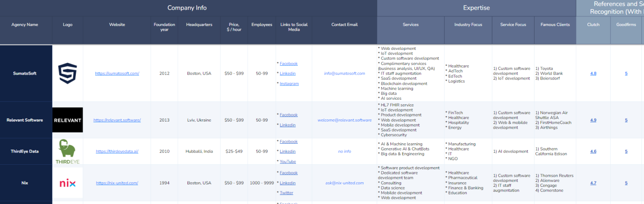Click Goodfirms rating 5 in Nix row
Screen dimensions: 644x204
(x=626, y=183)
